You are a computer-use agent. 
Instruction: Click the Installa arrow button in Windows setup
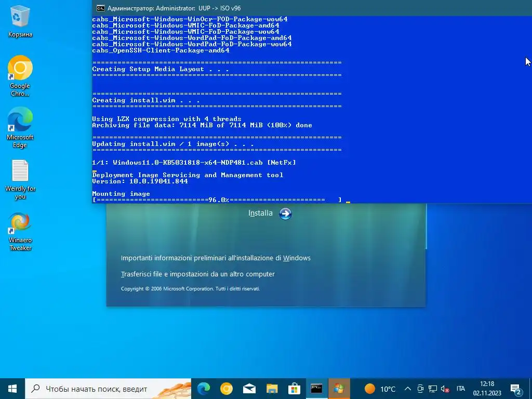click(x=285, y=214)
